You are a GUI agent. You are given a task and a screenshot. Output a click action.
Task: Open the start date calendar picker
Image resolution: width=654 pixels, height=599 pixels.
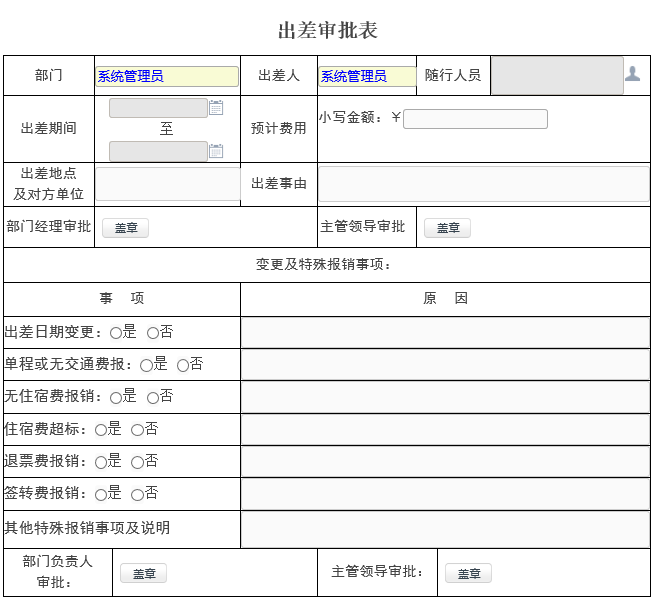[216, 108]
